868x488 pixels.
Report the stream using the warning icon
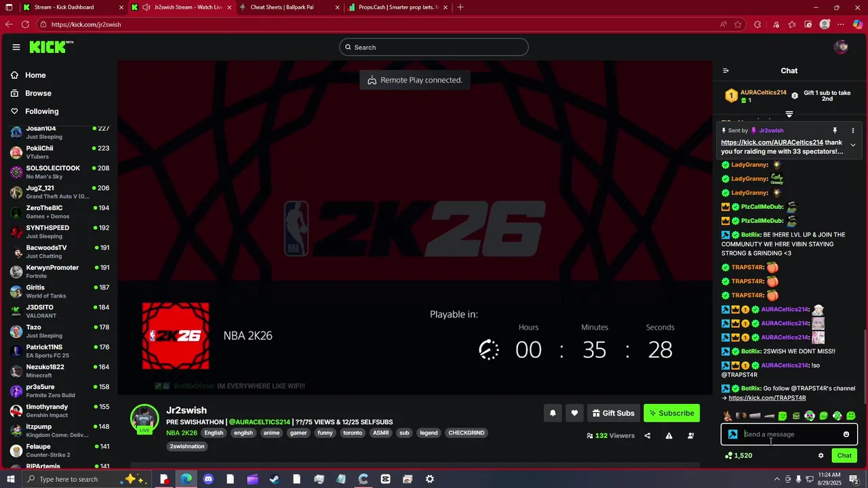tap(669, 436)
